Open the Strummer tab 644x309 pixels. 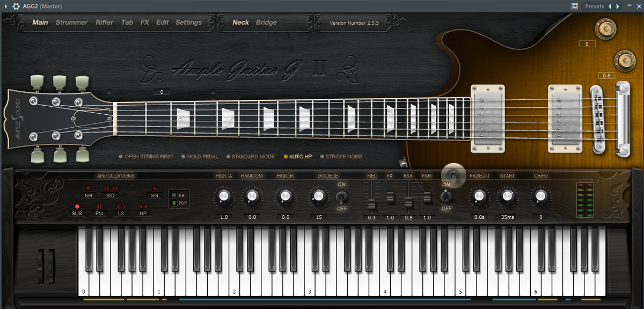[x=71, y=23]
